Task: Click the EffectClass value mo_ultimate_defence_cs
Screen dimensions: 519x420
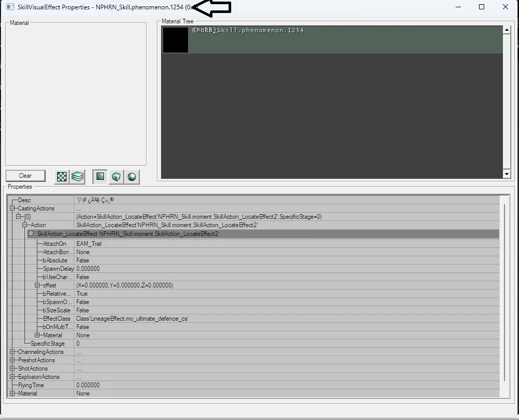Action: [132, 319]
